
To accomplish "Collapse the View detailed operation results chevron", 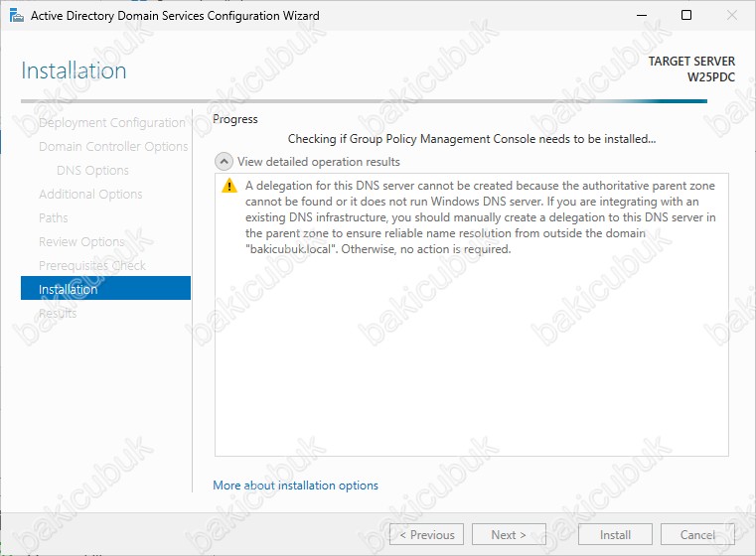I will tap(224, 162).
